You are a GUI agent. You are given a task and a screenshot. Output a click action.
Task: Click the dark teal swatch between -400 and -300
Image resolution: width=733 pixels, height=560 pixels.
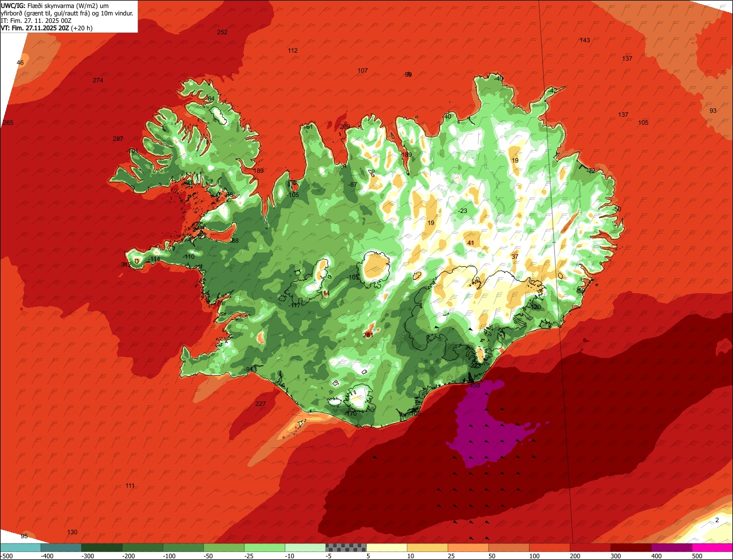(61, 547)
